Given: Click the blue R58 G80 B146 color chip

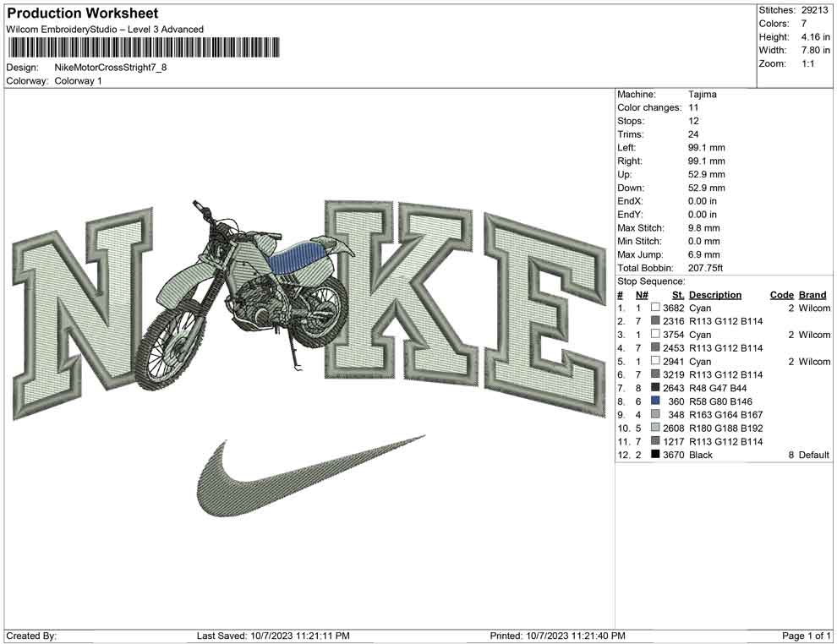Looking at the screenshot, I should (655, 401).
